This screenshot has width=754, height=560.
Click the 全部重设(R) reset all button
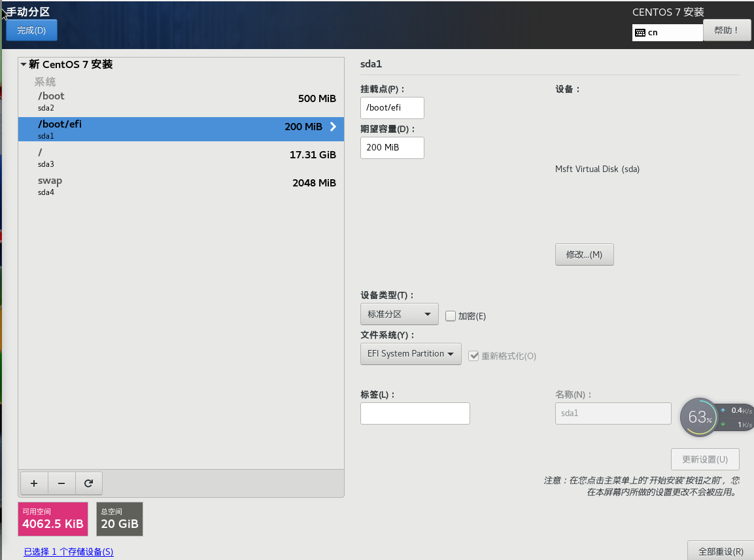coord(721,551)
